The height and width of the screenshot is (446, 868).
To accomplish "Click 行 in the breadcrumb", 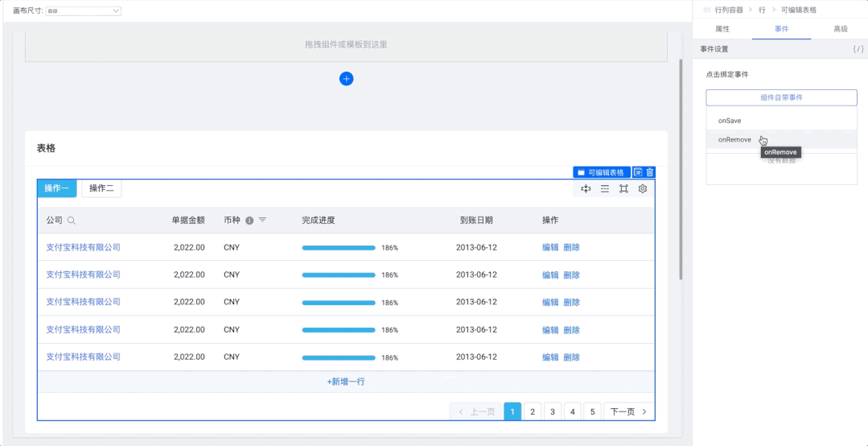I will 763,10.
